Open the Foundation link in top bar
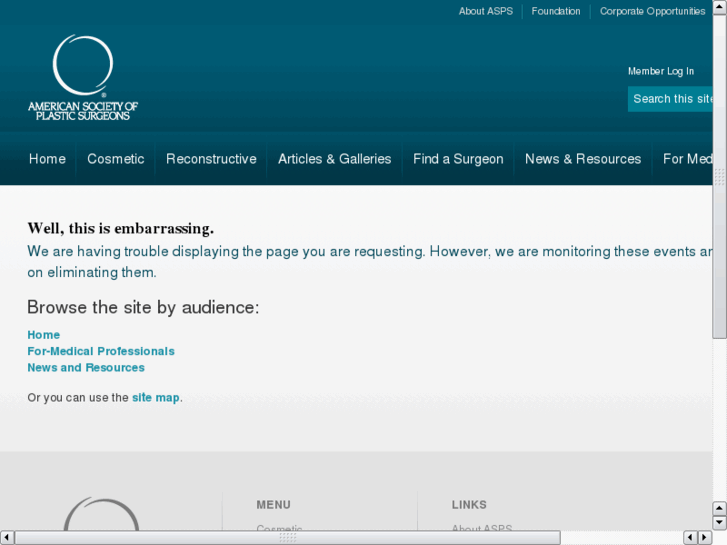 point(556,11)
